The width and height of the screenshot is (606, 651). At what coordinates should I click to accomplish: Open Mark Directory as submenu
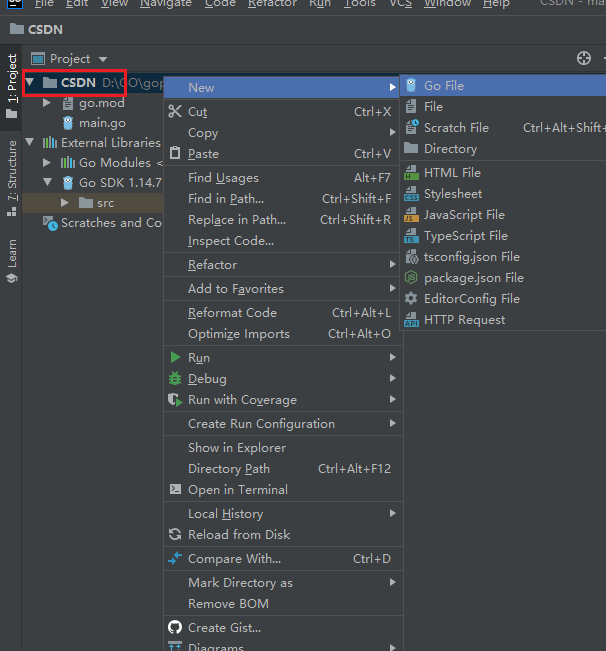[x=283, y=582]
